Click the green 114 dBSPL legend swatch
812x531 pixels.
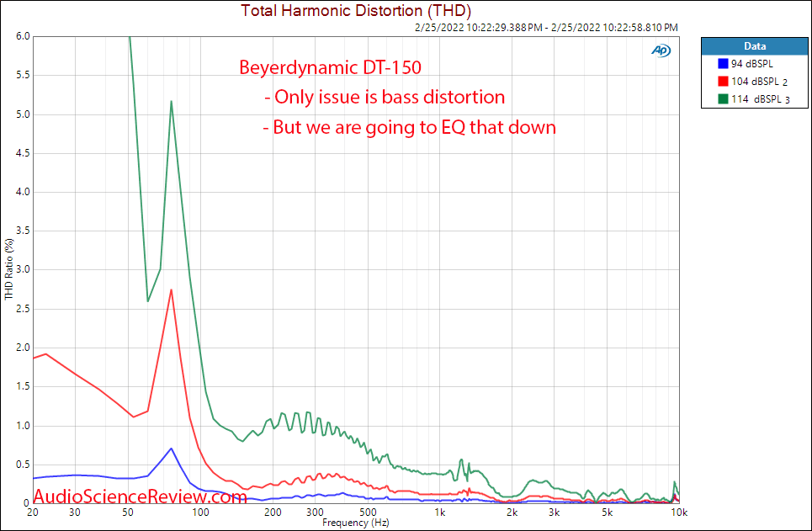(723, 99)
